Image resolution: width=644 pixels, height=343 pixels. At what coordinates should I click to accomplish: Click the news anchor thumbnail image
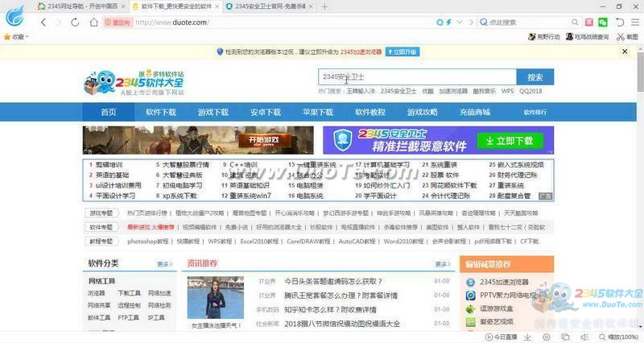point(216,297)
